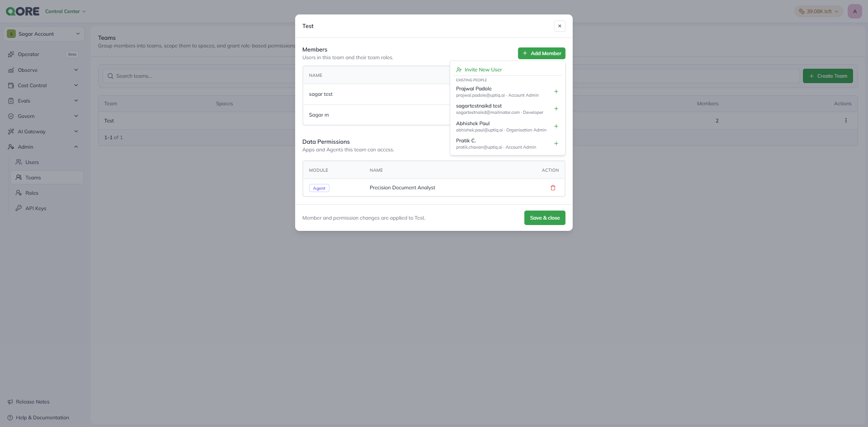Click the API Keys key icon
This screenshot has width=868, height=427.
(19, 208)
